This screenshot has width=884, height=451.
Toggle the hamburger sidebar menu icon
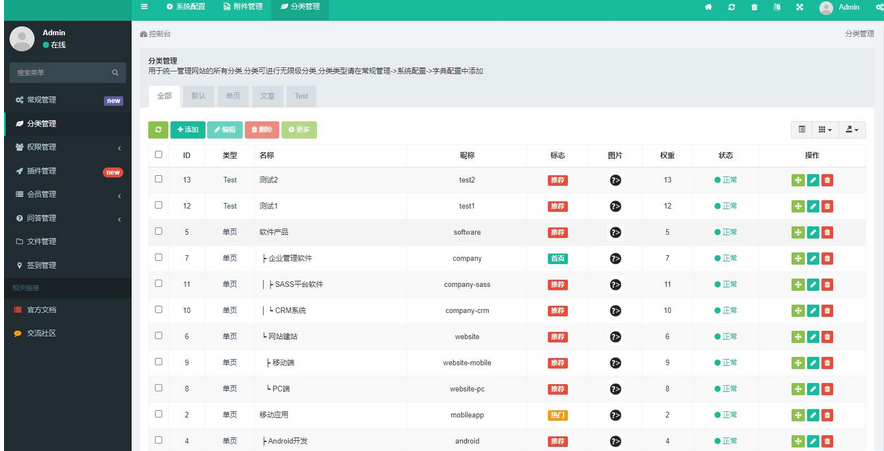(144, 7)
